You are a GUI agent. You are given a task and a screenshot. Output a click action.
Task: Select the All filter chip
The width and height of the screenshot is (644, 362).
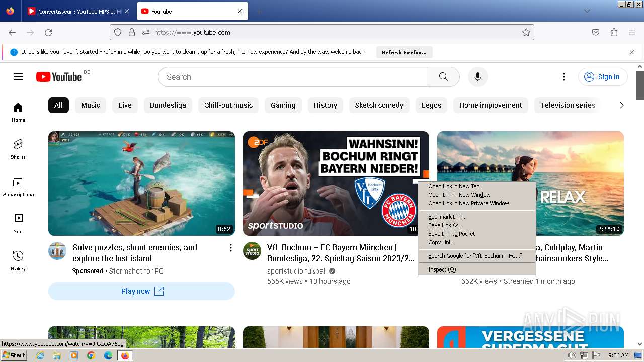pos(58,105)
